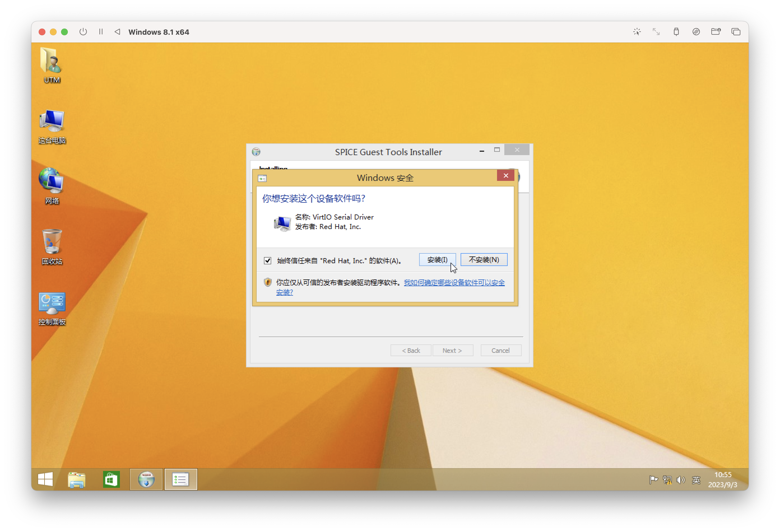
Task: Click the SPICE installer title bar icon
Action: (256, 151)
